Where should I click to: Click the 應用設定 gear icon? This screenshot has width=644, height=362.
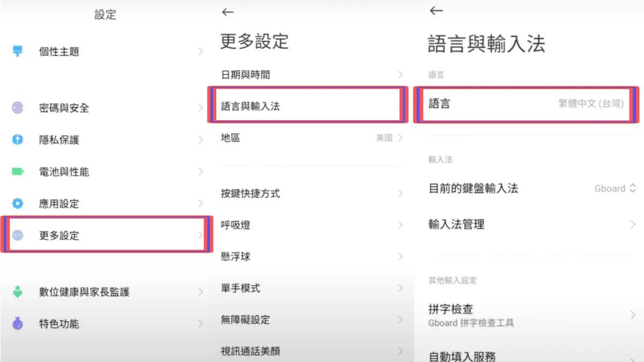[x=18, y=204]
